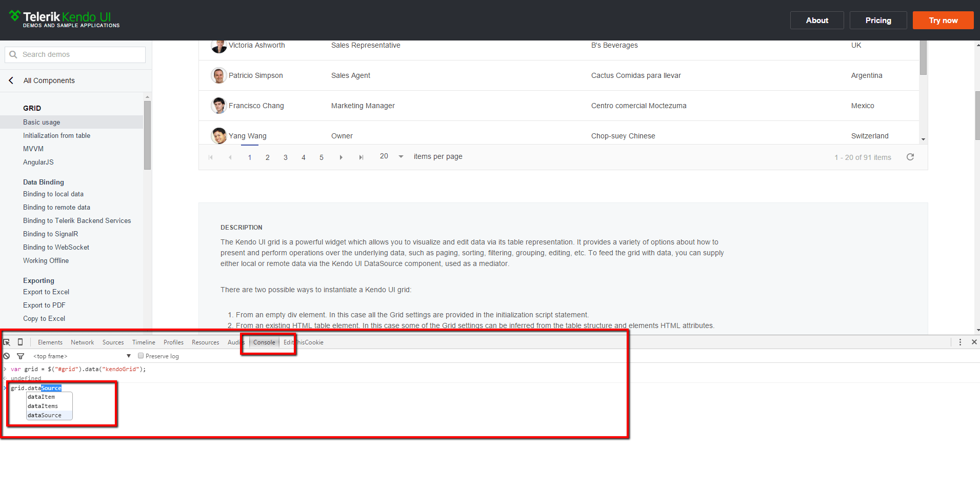Close the DevTools panel
This screenshot has height=489, width=980.
[974, 342]
